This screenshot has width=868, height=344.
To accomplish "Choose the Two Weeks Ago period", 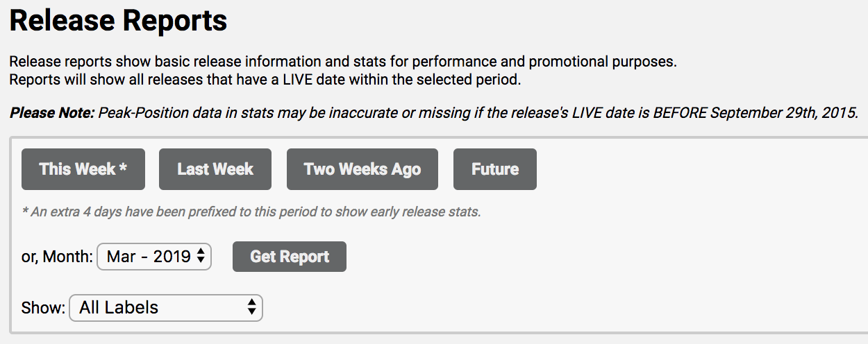I will 362,169.
